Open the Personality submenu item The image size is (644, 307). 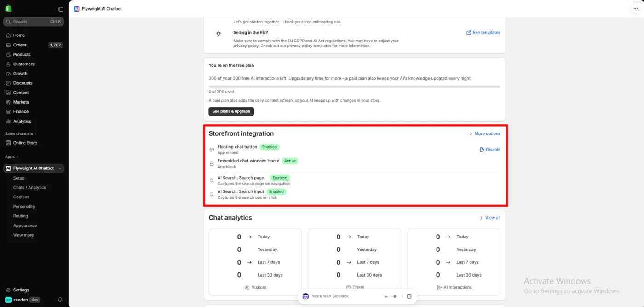click(x=24, y=207)
